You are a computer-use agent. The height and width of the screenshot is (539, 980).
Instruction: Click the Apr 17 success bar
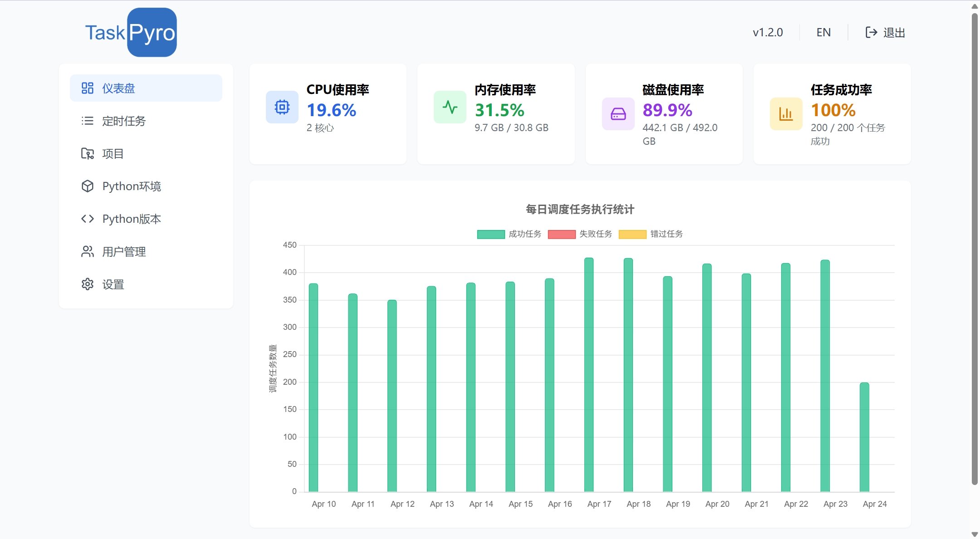click(x=588, y=374)
